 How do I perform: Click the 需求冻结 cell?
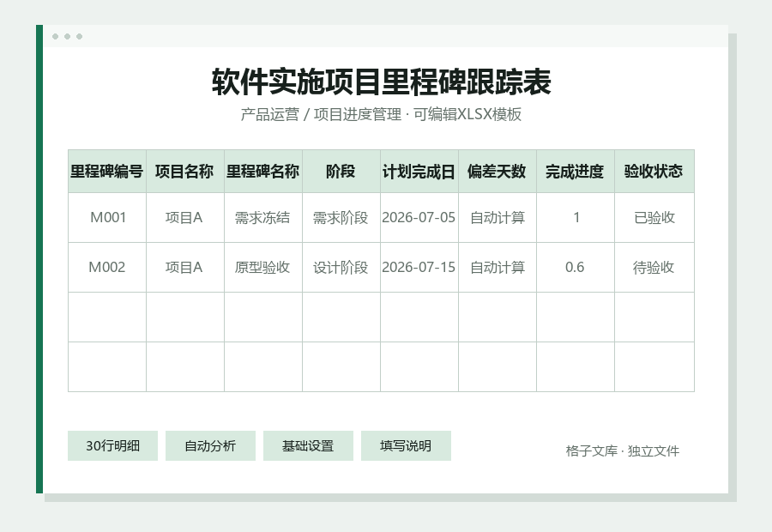pos(263,218)
